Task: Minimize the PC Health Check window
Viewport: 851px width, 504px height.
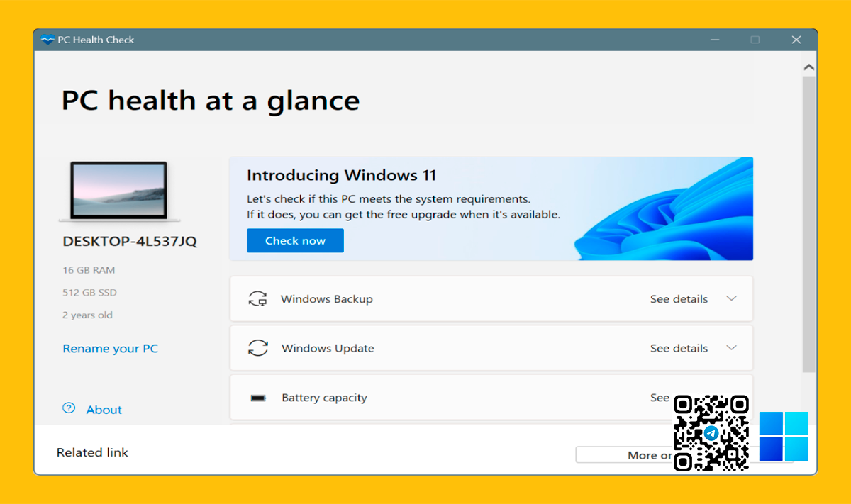Action: pyautogui.click(x=713, y=40)
